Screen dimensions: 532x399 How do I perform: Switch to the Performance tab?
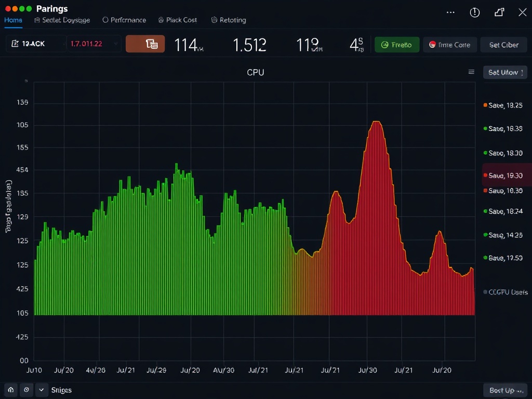124,20
